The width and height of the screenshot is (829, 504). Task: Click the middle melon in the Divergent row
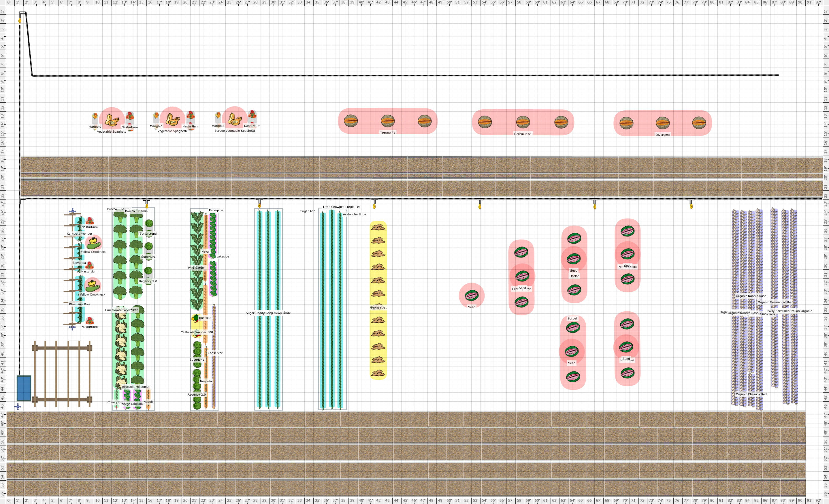pyautogui.click(x=662, y=123)
